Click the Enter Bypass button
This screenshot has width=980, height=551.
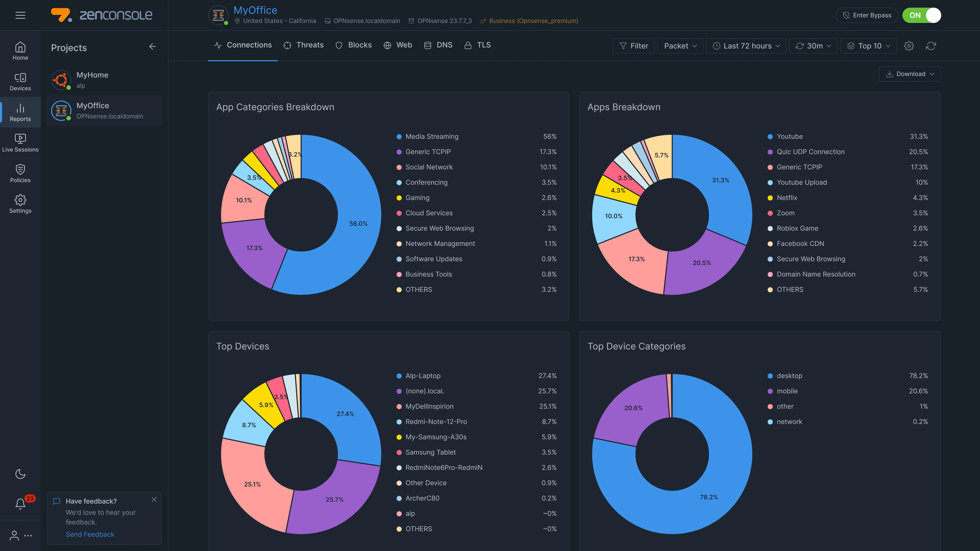click(867, 15)
